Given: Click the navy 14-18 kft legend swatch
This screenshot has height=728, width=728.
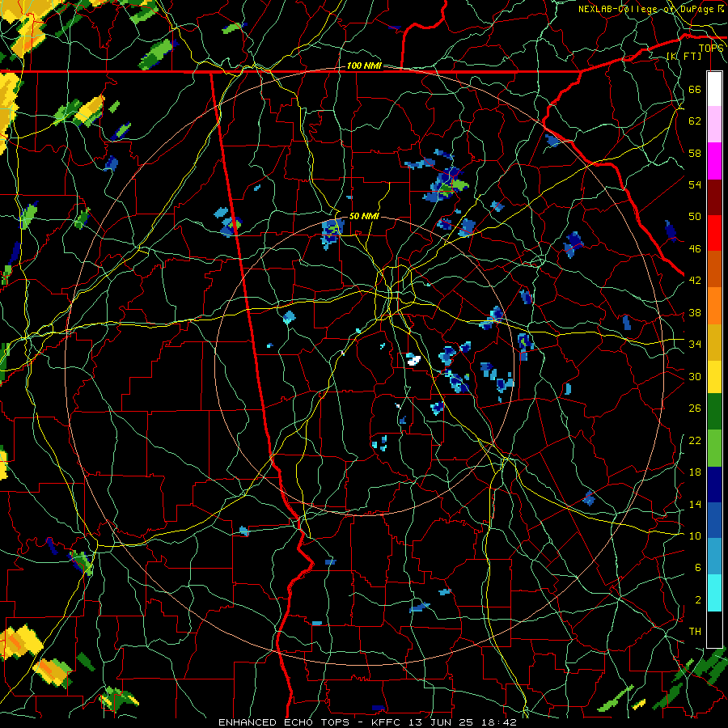Looking at the screenshot, I should coord(714,485).
